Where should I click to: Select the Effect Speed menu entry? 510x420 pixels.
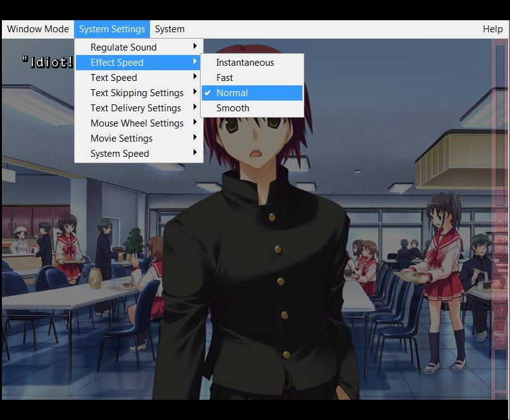tap(139, 63)
